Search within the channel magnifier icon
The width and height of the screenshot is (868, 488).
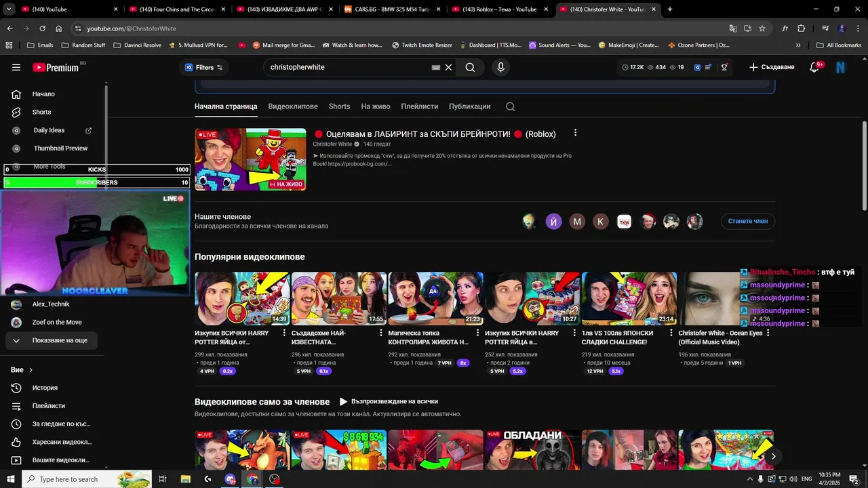(510, 106)
